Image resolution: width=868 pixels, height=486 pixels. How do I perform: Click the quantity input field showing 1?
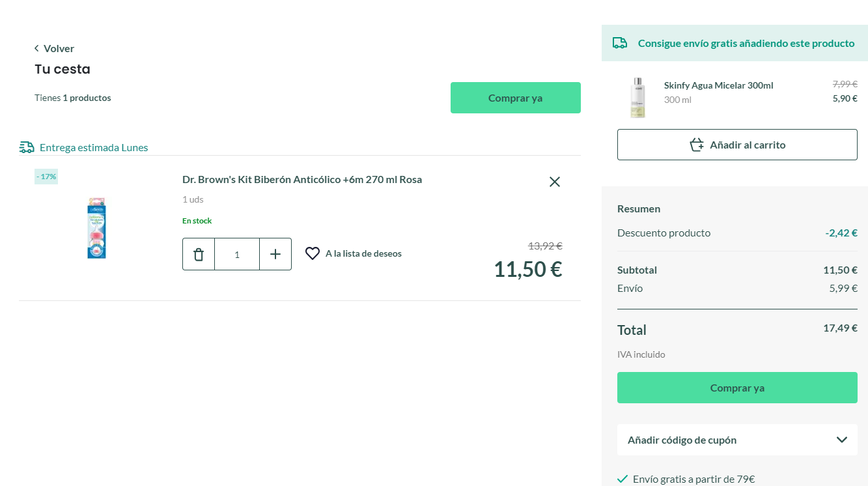click(237, 254)
